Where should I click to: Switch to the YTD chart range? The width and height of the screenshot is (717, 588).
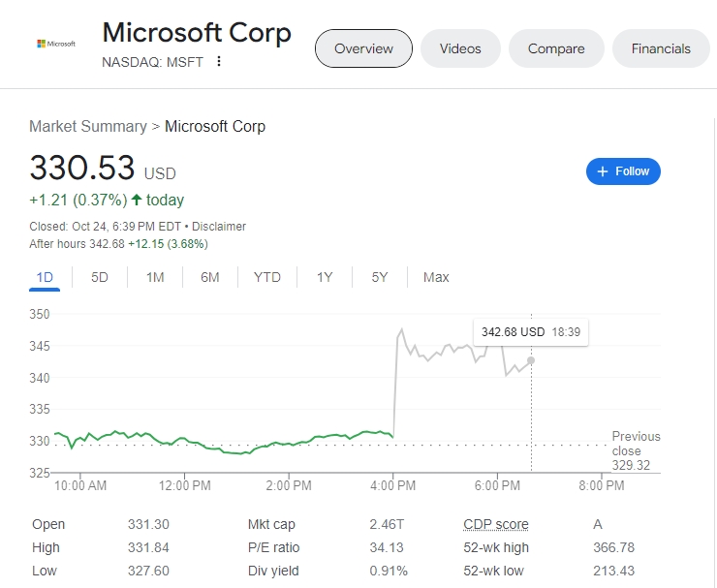(267, 277)
